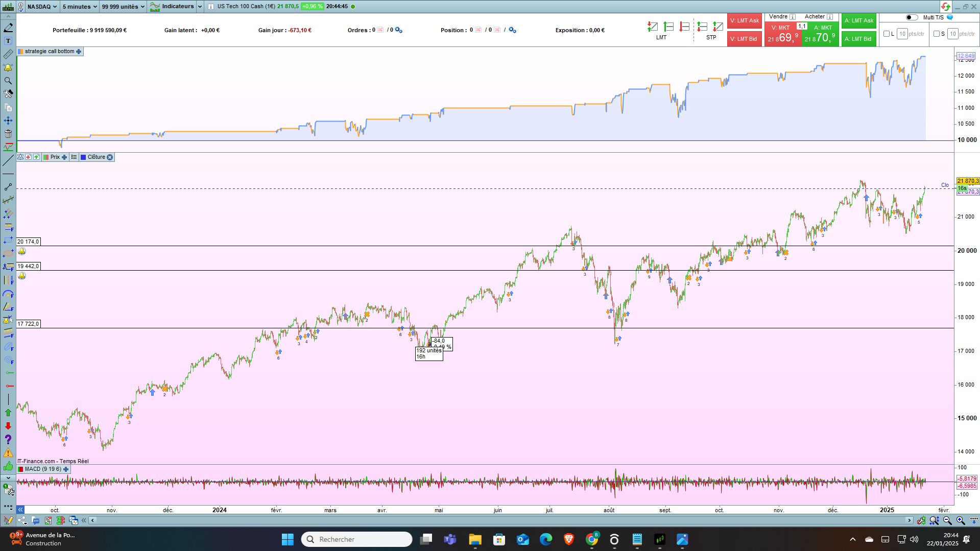Select the green buy arrow tool
The width and height of the screenshot is (980, 551).
pyautogui.click(x=8, y=413)
